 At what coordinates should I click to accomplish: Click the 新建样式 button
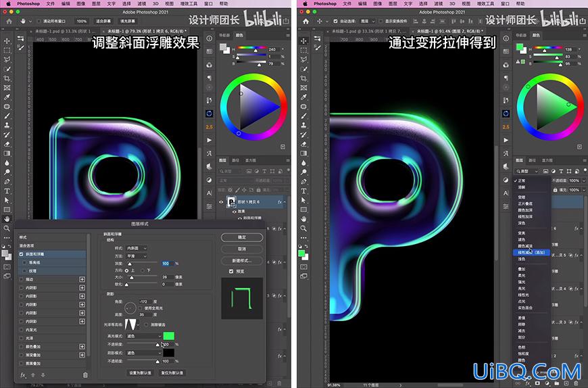click(242, 260)
